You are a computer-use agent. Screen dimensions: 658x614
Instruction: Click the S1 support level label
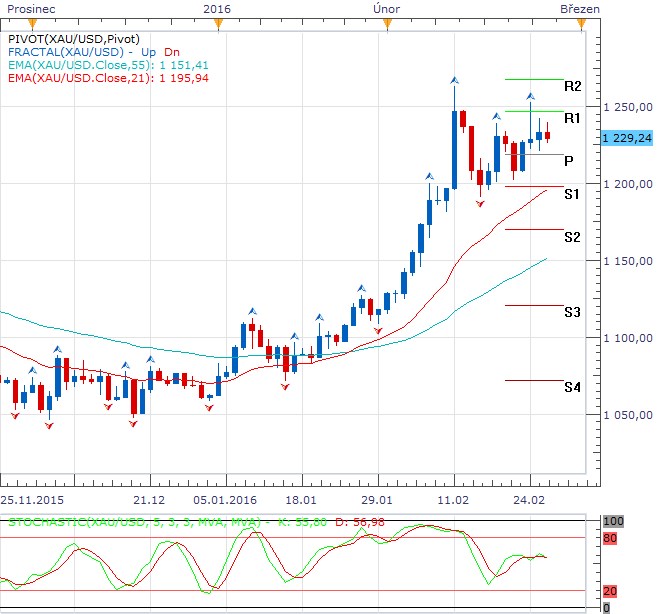click(x=572, y=194)
